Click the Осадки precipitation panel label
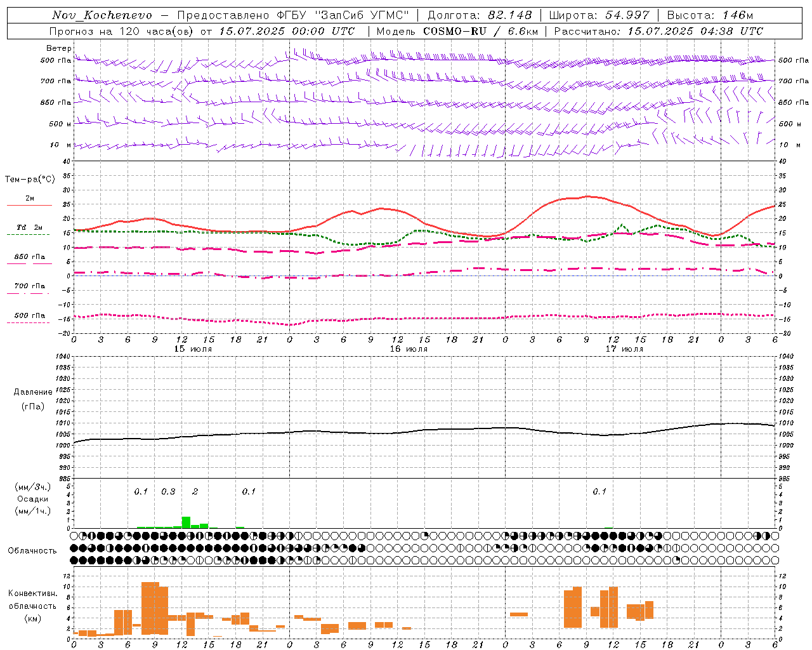The width and height of the screenshot is (812, 650). (33, 499)
